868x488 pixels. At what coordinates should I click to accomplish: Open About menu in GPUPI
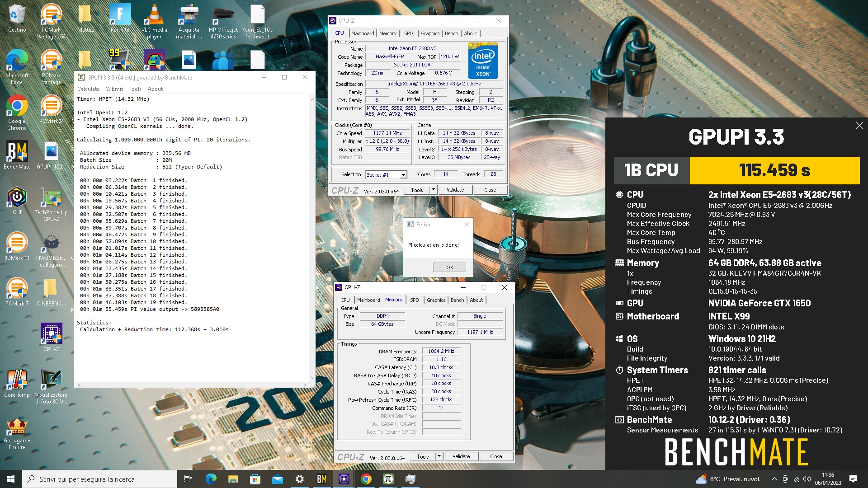click(x=155, y=89)
